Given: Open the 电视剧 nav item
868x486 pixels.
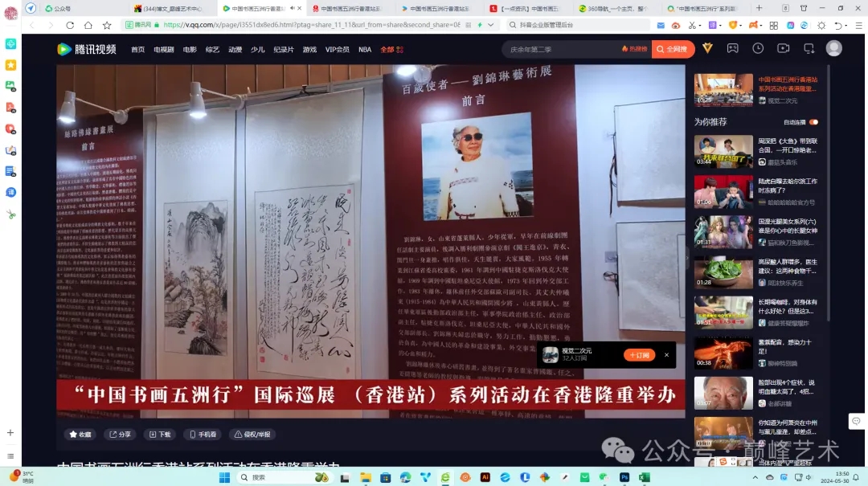Looking at the screenshot, I should click(164, 49).
